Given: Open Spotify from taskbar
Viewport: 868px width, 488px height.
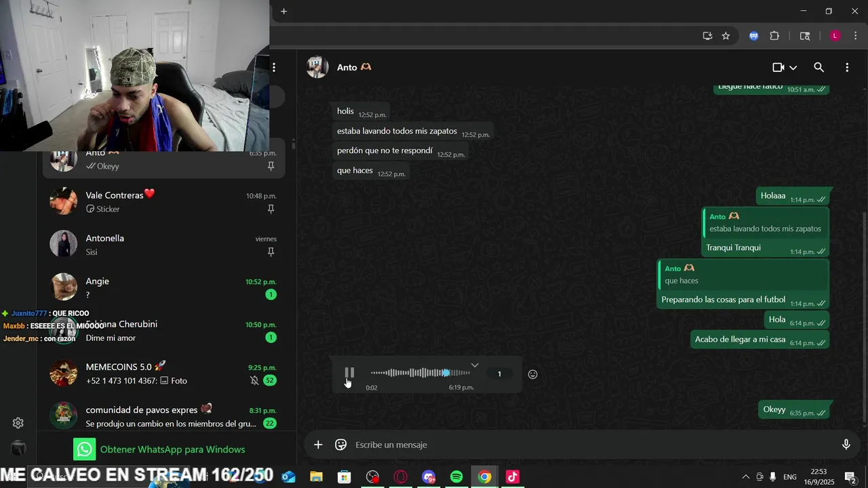Looking at the screenshot, I should tap(456, 477).
